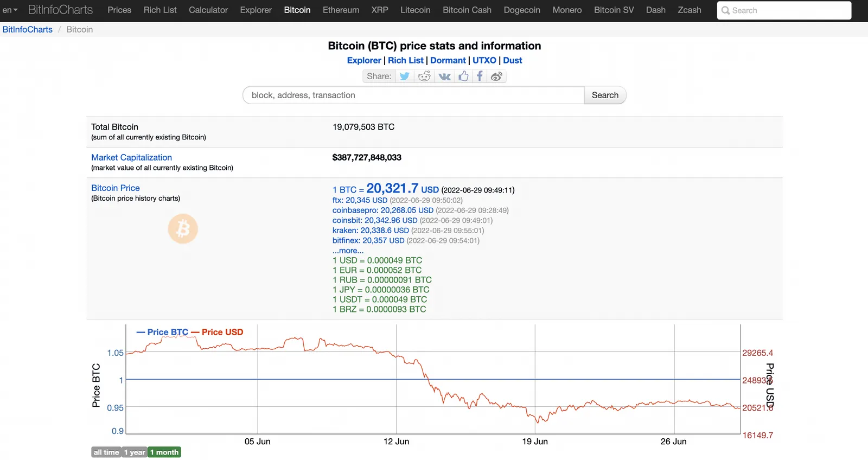This screenshot has width=868, height=460.
Task: Open Dust link under page title
Action: coord(513,60)
